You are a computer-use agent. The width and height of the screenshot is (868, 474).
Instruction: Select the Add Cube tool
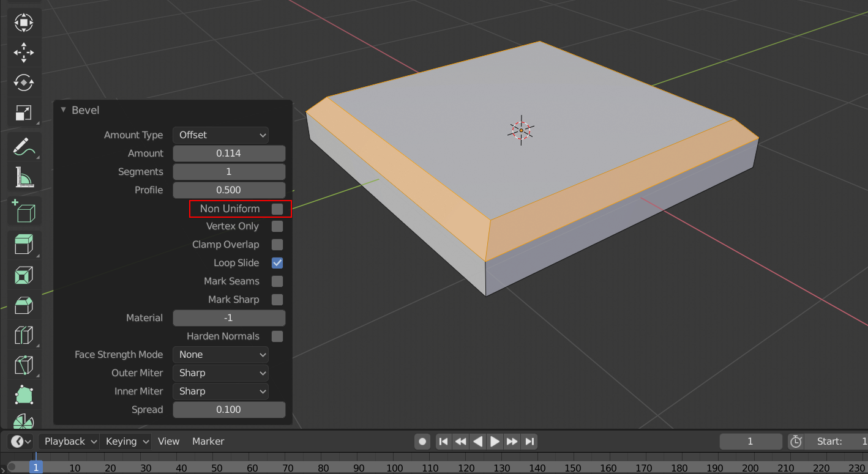click(x=24, y=212)
